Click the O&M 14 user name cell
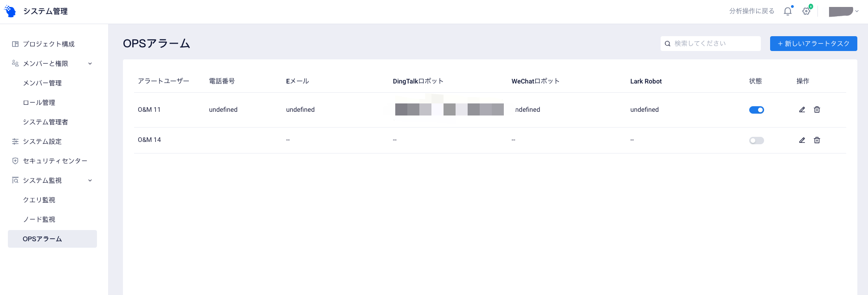 point(149,140)
